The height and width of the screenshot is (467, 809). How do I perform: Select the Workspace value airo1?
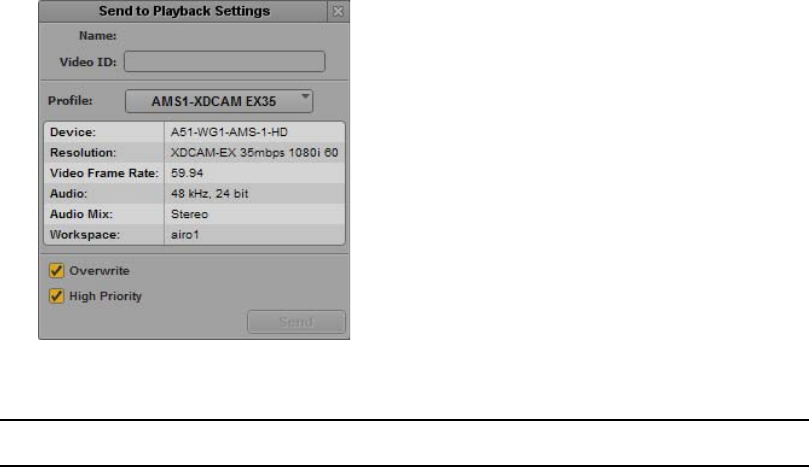pyautogui.click(x=185, y=235)
